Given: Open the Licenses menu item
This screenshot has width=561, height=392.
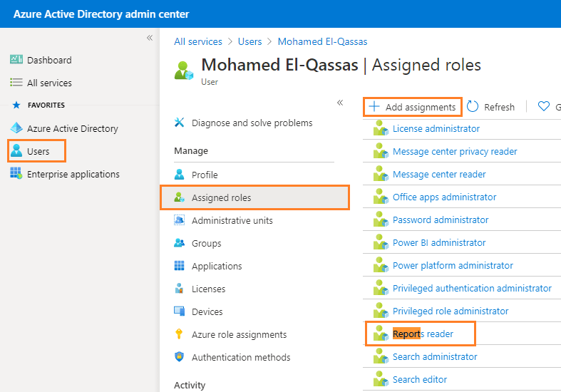Looking at the screenshot, I should tap(209, 289).
